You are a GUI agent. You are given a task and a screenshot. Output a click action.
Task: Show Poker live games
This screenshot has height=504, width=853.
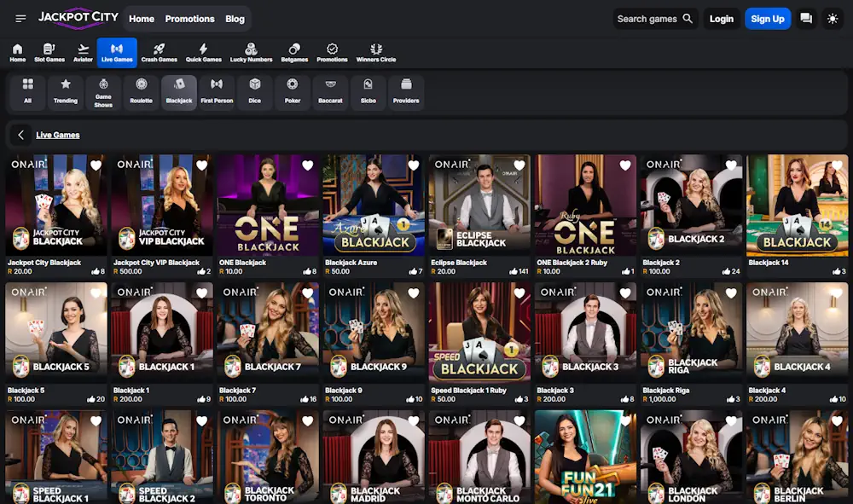(x=293, y=92)
